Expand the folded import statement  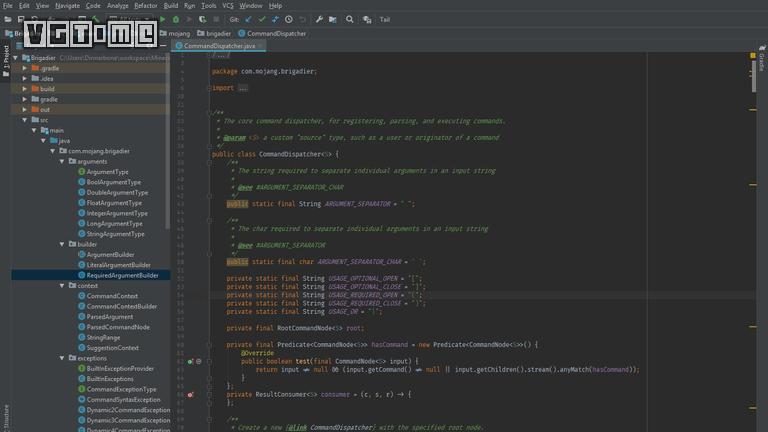point(242,88)
